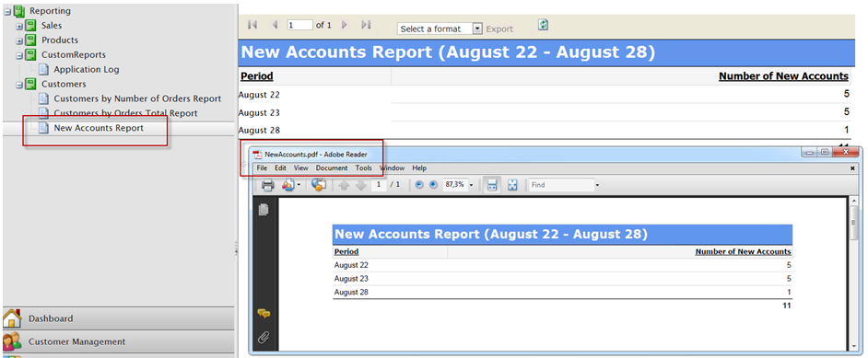This screenshot has width=868, height=358.
Task: Click the Sales label in the tree
Action: tap(52, 26)
